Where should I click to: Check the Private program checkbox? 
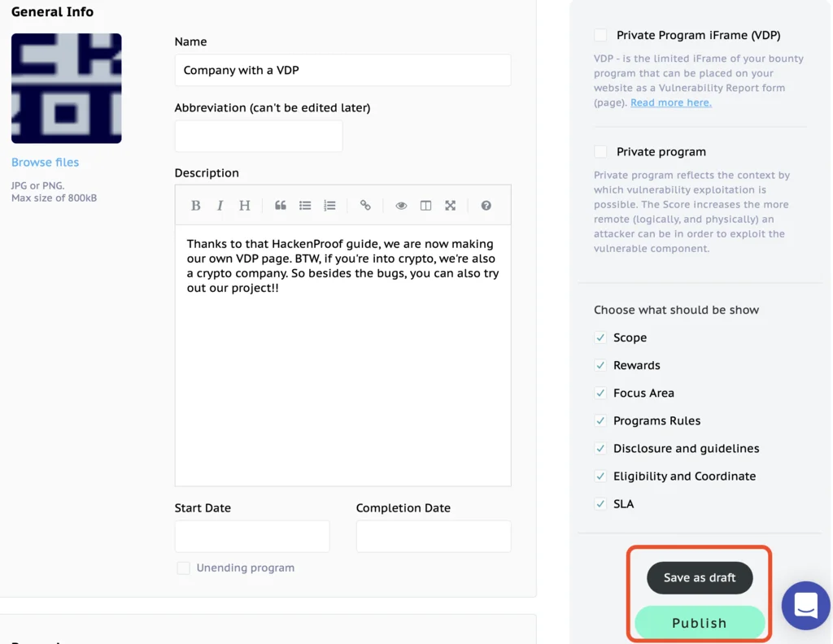(600, 152)
